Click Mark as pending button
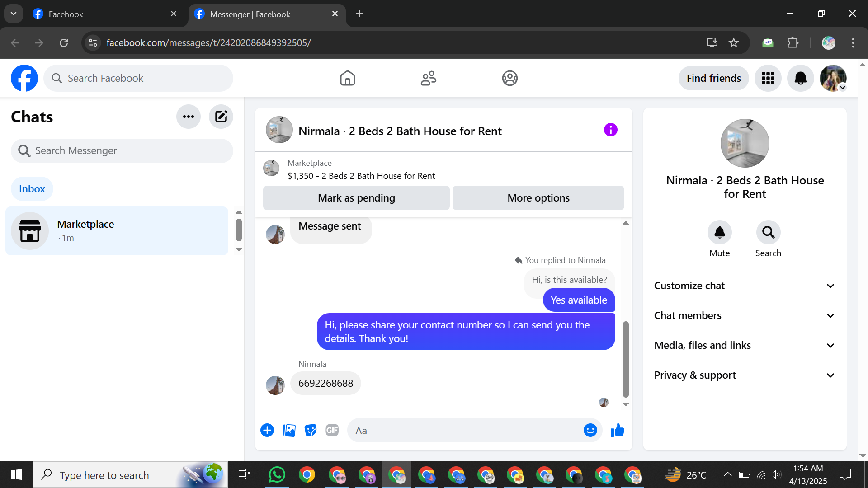This screenshot has width=868, height=488. point(356,198)
